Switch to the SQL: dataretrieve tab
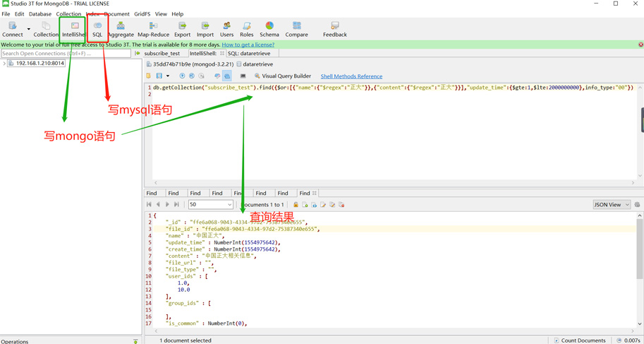This screenshot has width=644, height=344. pos(249,54)
